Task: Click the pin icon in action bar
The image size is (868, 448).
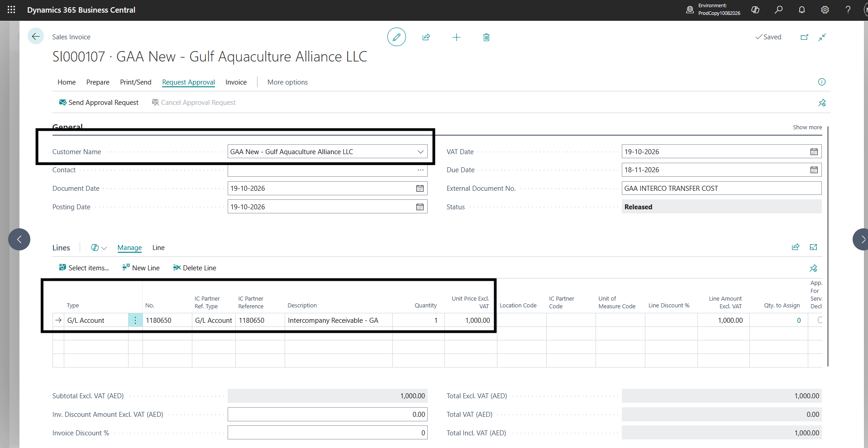Action: tap(822, 103)
